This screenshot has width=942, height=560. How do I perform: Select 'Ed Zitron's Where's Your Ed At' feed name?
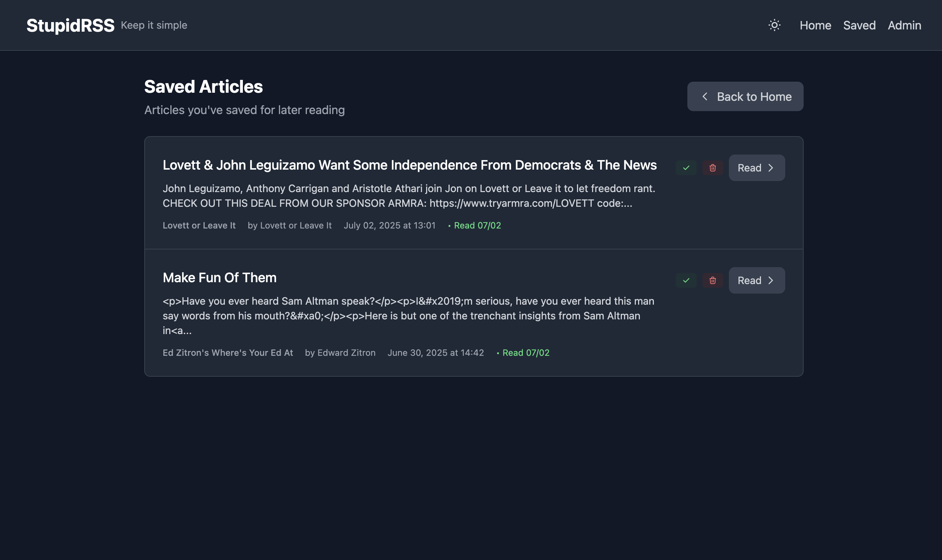[x=227, y=353]
